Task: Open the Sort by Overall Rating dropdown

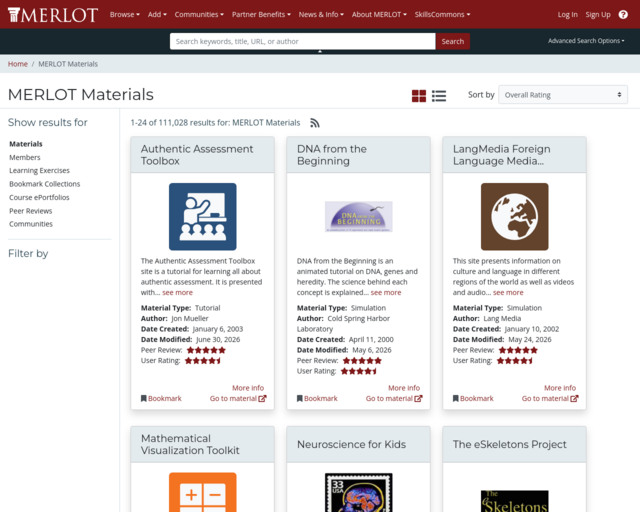Action: tap(563, 95)
